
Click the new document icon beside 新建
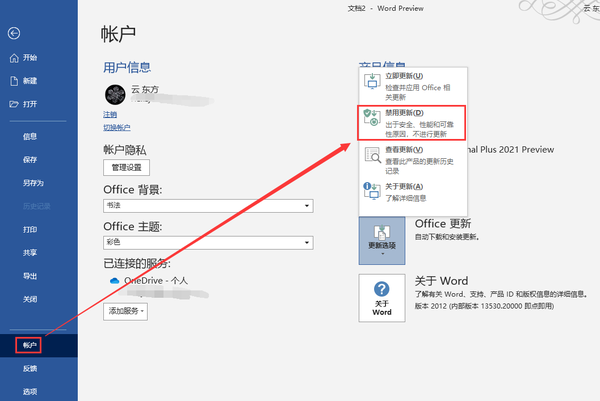14,81
